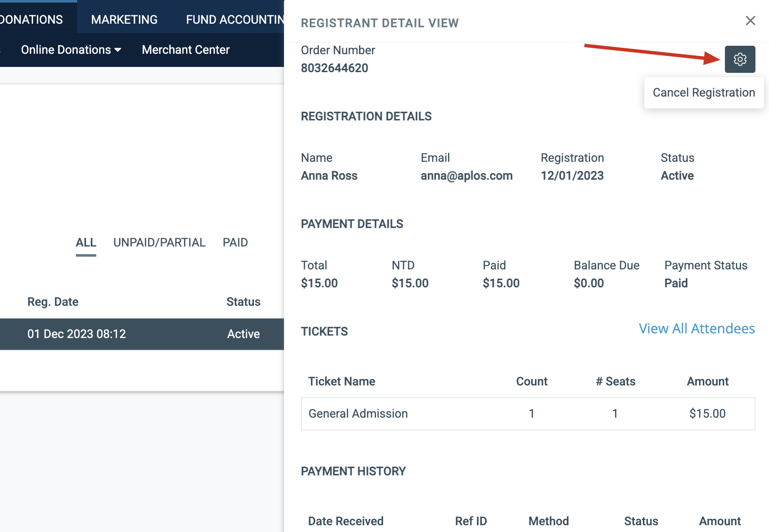
Task: Switch to the Marketing tab
Action: (x=124, y=19)
